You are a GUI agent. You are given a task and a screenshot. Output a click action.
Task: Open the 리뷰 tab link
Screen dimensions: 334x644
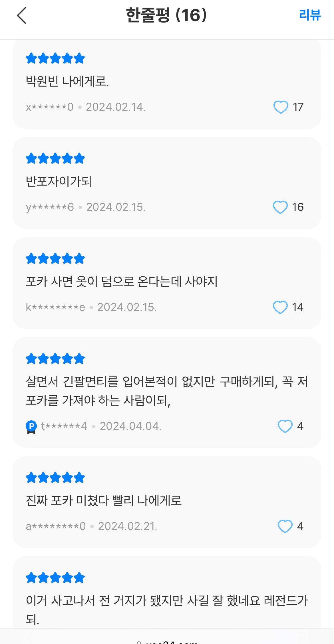click(310, 15)
